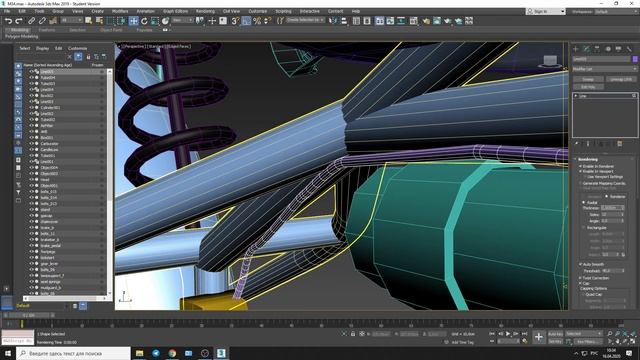Open the reference coordinate system dropdown
This screenshot has width=640, height=360.
click(x=182, y=20)
